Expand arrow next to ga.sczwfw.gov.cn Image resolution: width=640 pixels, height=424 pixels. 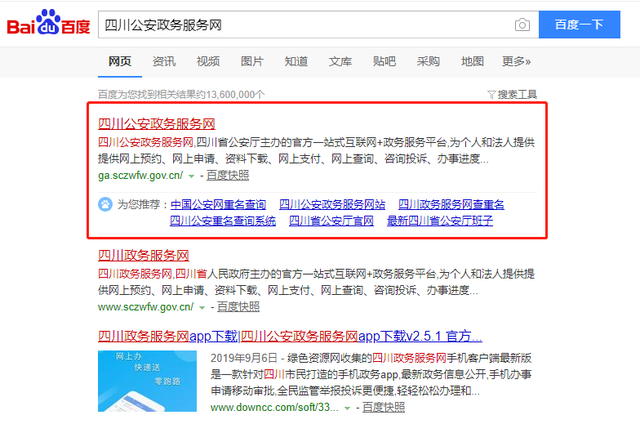pyautogui.click(x=191, y=176)
